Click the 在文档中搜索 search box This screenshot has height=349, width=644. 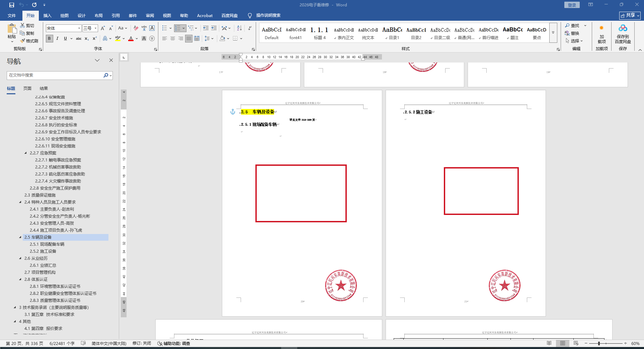point(55,75)
